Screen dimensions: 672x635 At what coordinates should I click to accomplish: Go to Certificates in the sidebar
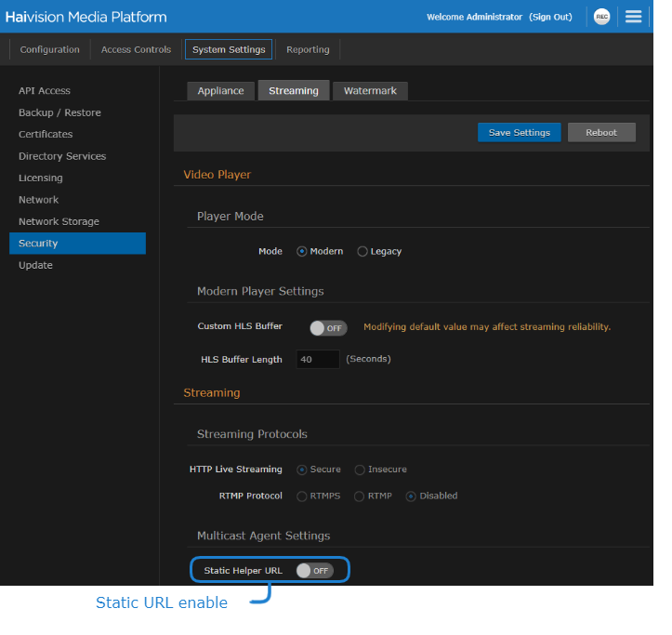[x=46, y=134]
